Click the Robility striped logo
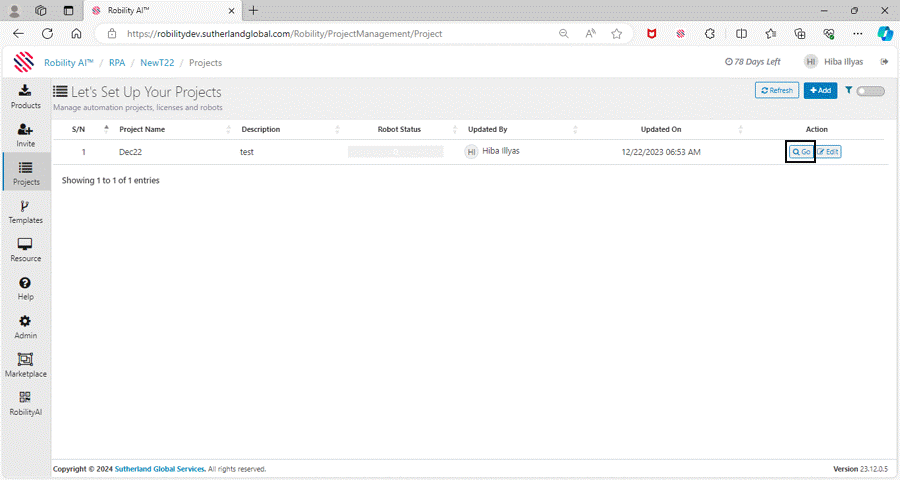900x480 pixels. 24,62
